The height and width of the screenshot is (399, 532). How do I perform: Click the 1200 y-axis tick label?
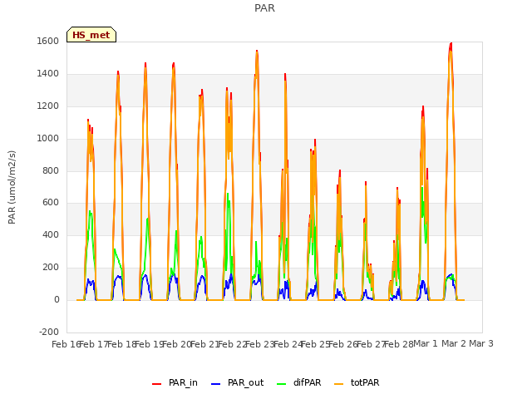(48, 106)
